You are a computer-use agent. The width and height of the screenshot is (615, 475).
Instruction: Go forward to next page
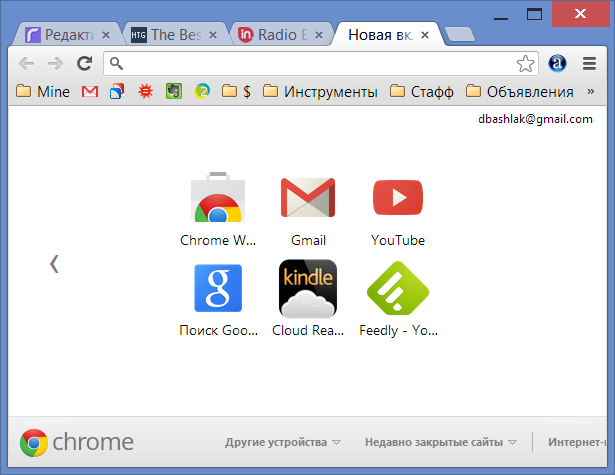coord(55,63)
